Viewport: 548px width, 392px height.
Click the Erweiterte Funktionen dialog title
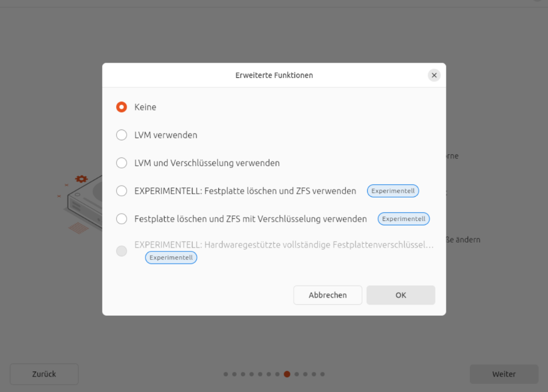(274, 75)
